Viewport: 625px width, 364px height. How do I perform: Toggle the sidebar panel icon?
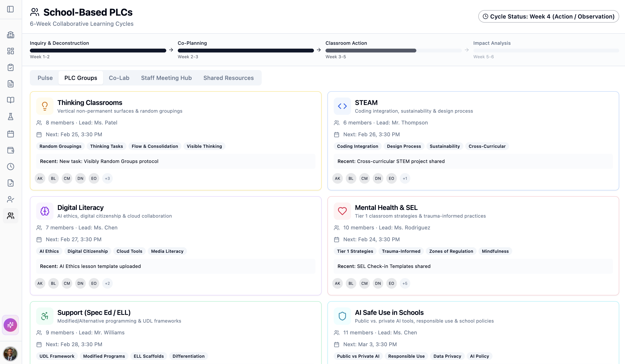[x=10, y=9]
